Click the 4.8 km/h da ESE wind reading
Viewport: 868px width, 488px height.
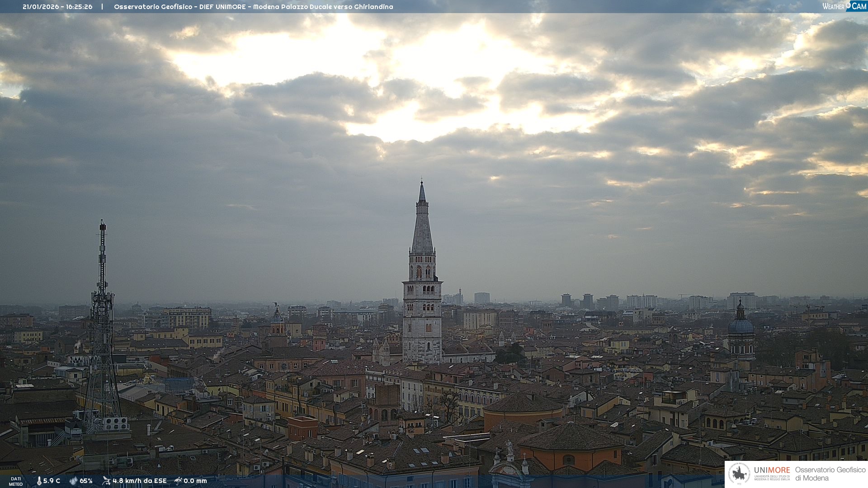click(x=139, y=481)
